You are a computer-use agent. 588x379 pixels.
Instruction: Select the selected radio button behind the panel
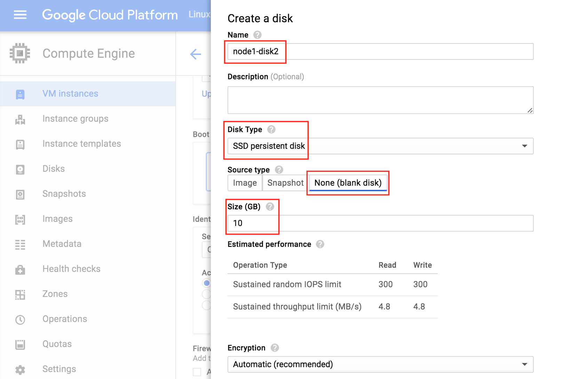(x=207, y=283)
